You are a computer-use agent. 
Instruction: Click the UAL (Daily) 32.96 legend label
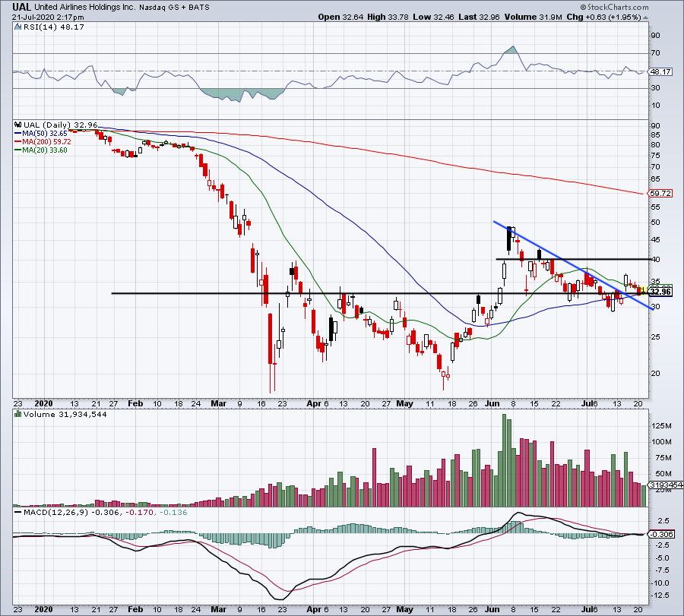(61, 125)
